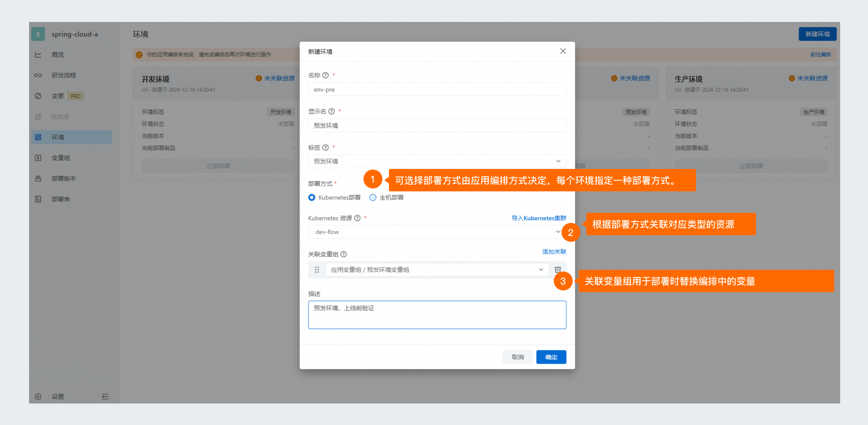
Task: Collapse the sidebar with the fold icon
Action: click(105, 396)
